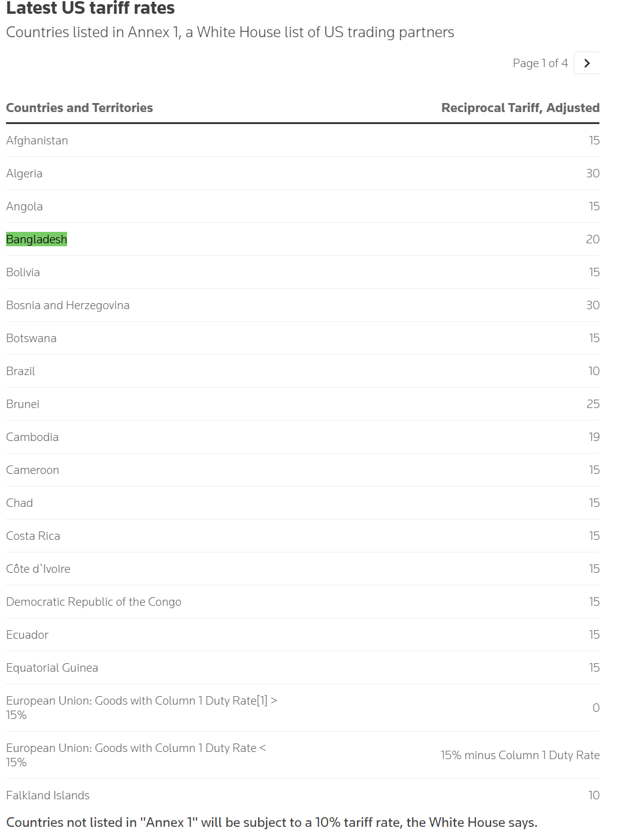Select the Bosnia and Herzegovina row

click(x=302, y=305)
